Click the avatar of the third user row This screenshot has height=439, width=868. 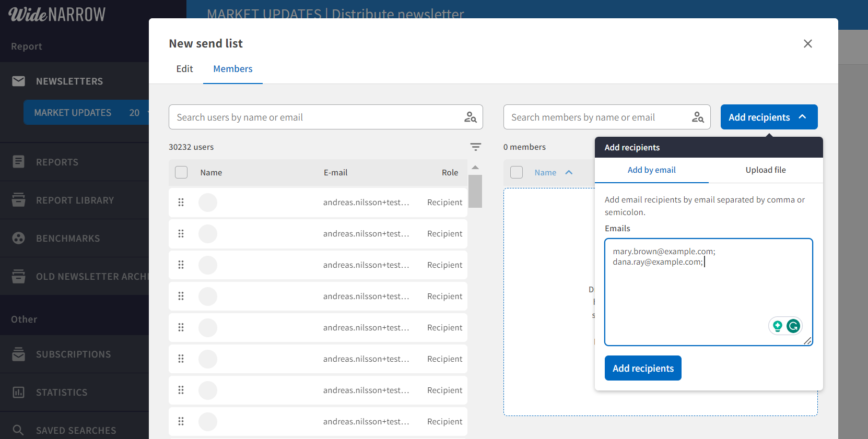coord(208,265)
